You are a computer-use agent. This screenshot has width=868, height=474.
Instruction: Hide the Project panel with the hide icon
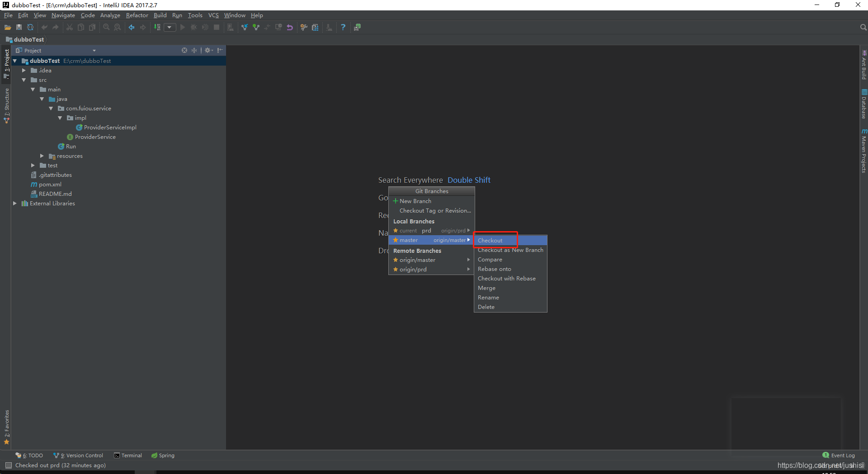tap(220, 50)
